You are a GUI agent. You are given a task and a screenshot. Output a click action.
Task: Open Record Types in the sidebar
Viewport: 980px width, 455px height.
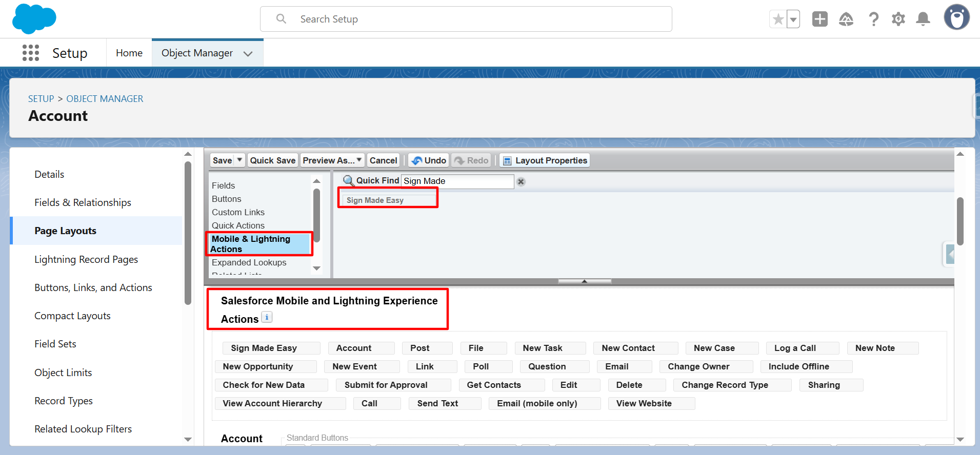64,401
